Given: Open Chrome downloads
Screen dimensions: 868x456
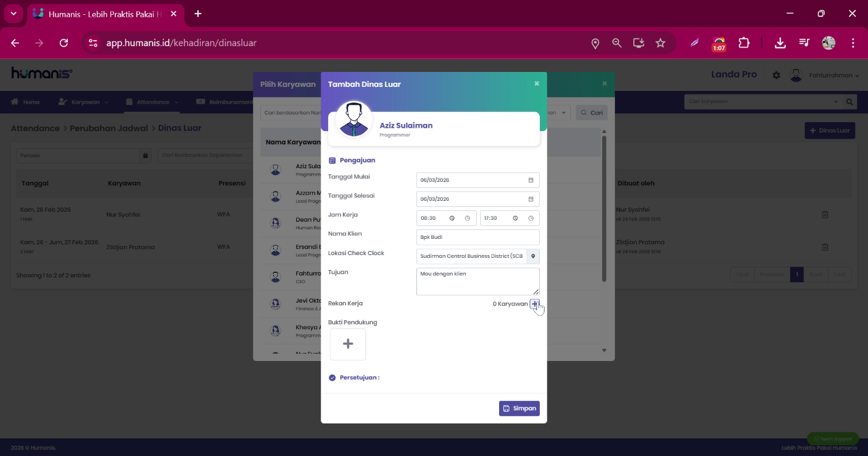Looking at the screenshot, I should 781,43.
